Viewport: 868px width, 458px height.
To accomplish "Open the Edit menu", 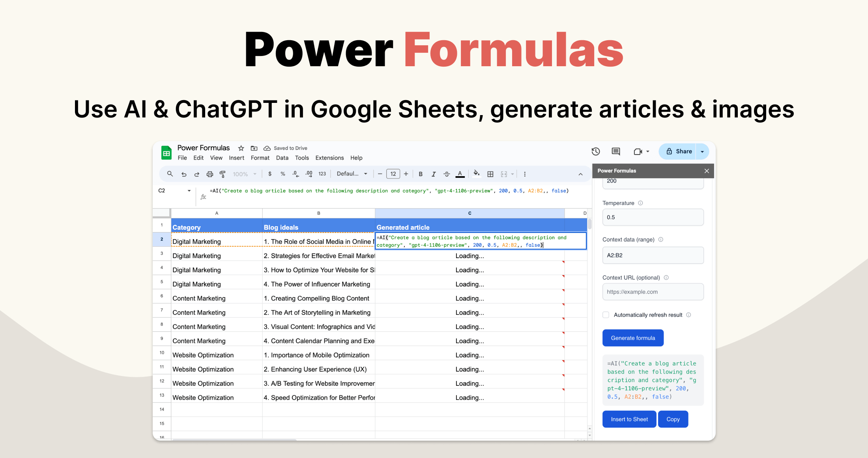I will point(198,158).
